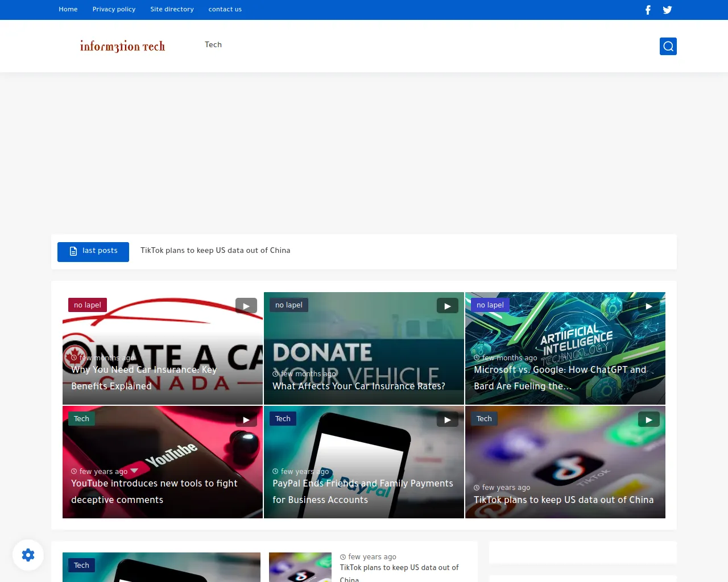Go to Home in top menu
The width and height of the screenshot is (728, 582).
click(x=68, y=9)
